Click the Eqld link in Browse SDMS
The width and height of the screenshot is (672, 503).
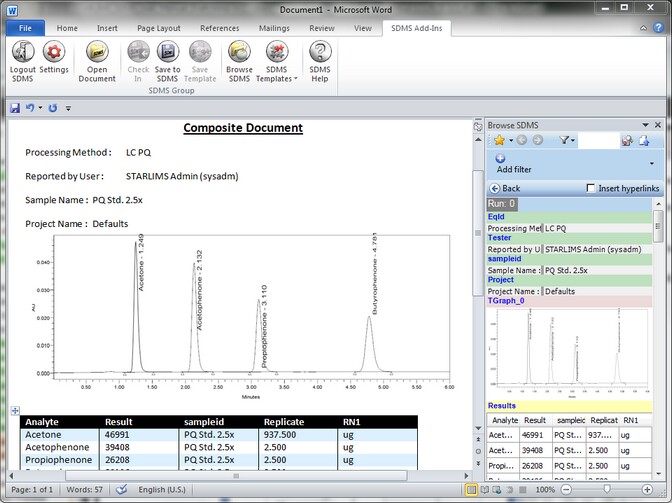[496, 217]
